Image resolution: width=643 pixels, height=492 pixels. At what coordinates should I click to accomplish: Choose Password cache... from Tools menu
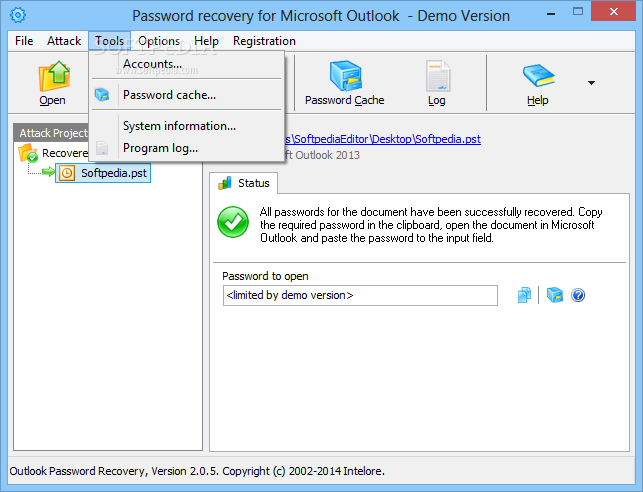(x=187, y=95)
